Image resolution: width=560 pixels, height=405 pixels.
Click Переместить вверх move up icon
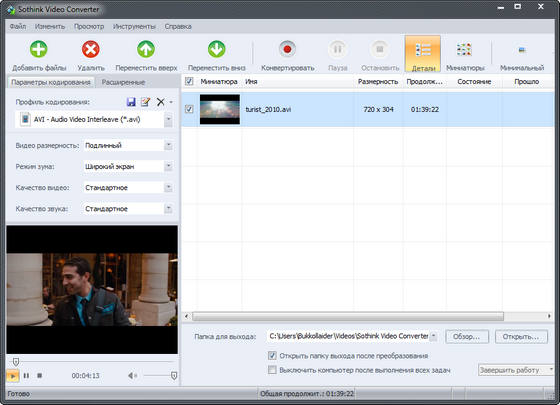pos(146,49)
